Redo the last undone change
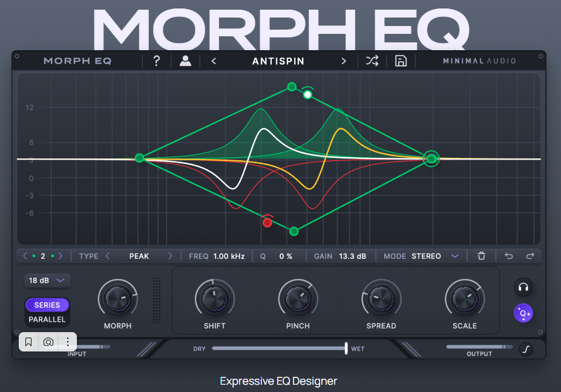Screen dimensions: 561x392 530,256
